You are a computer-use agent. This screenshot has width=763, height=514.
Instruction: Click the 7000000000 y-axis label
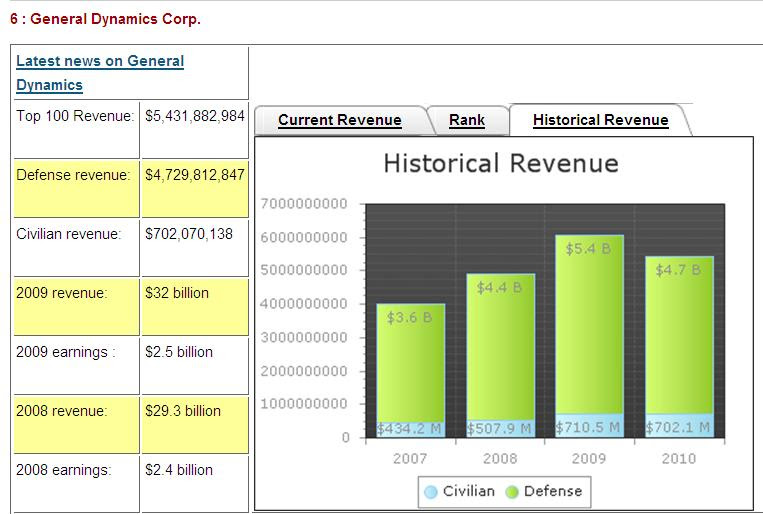(x=304, y=203)
